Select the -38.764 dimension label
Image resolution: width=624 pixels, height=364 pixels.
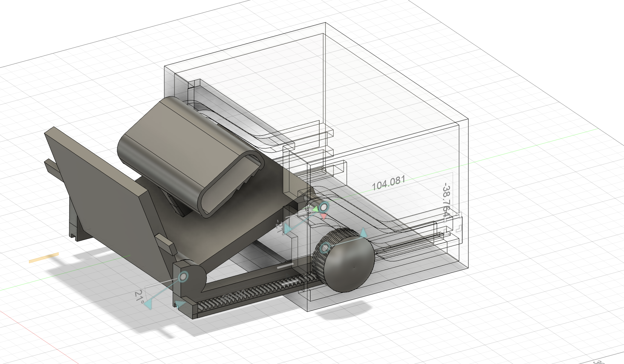pyautogui.click(x=446, y=201)
